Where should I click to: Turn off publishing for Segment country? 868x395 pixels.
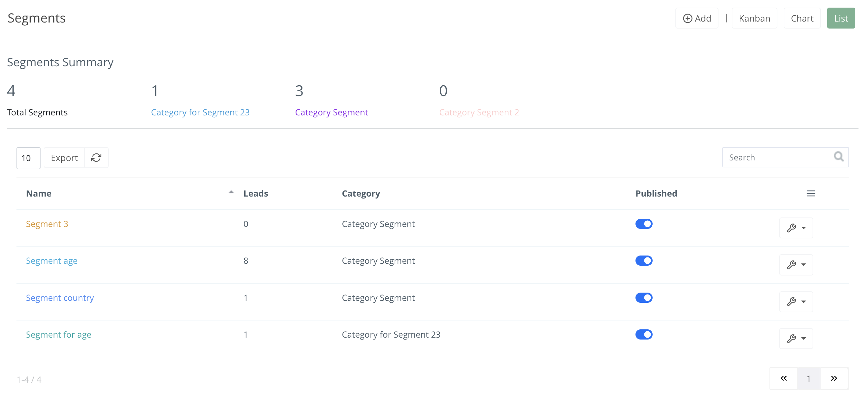coord(644,297)
